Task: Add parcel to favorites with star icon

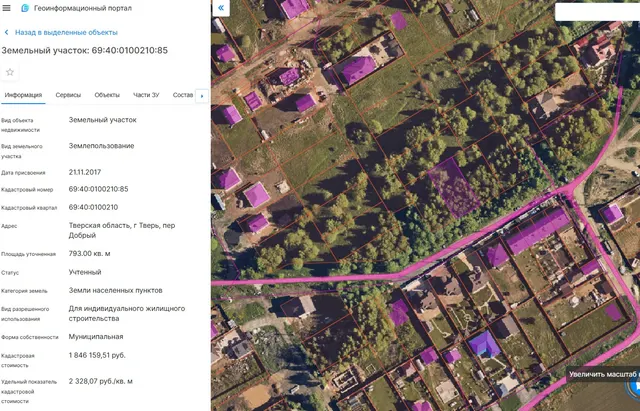Action: (x=10, y=72)
